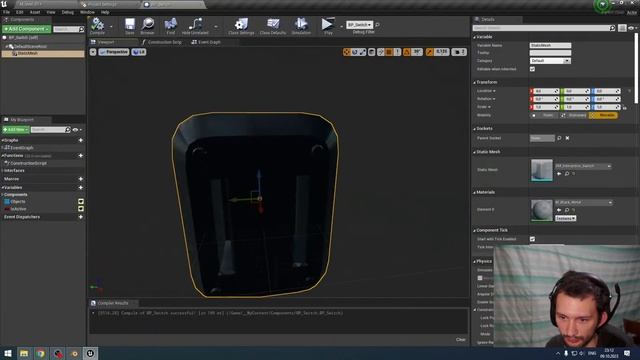The image size is (640, 360).
Task: Open Compile options dropdown arrow
Action: (111, 27)
